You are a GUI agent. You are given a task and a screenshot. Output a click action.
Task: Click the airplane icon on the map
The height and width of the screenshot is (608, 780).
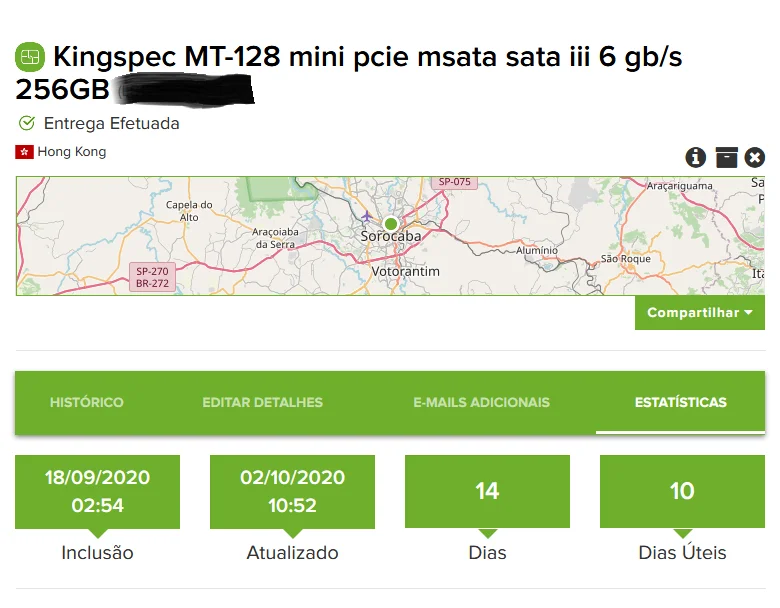click(367, 216)
